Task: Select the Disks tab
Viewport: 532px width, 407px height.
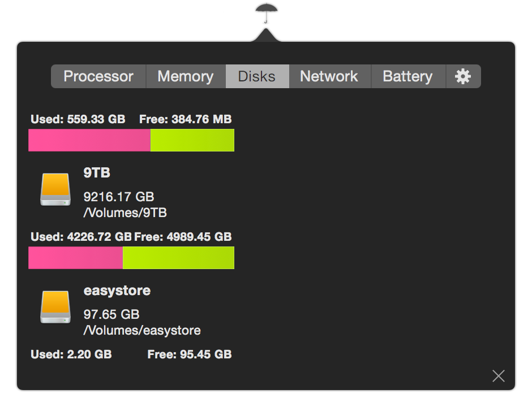Action: click(257, 76)
